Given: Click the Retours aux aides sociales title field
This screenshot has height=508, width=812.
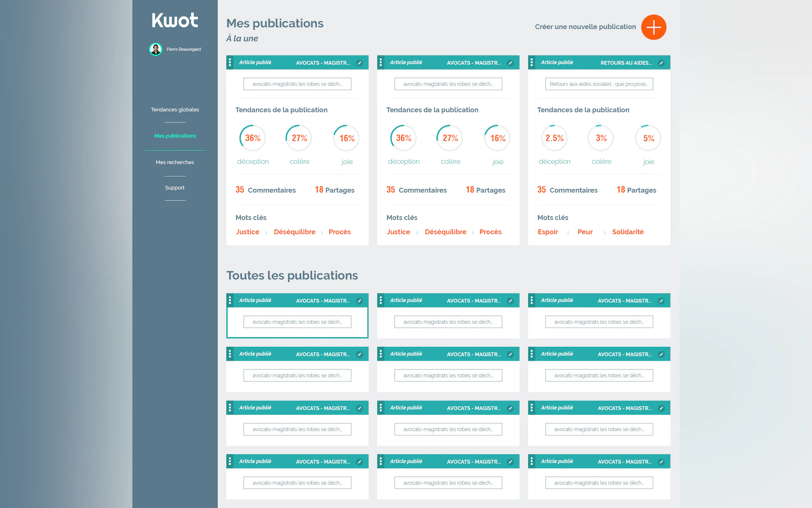Looking at the screenshot, I should [x=598, y=84].
